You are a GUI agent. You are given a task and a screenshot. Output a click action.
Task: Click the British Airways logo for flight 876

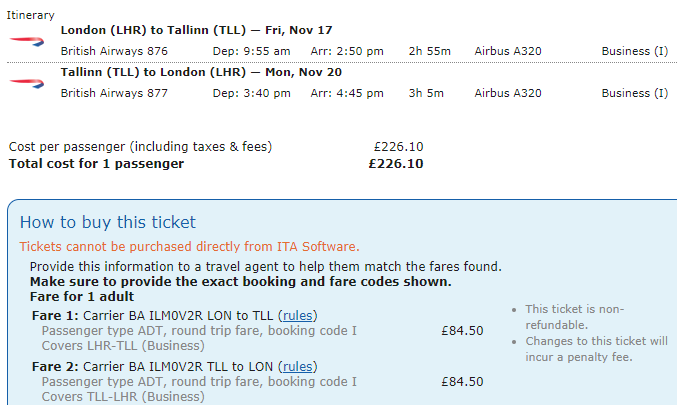pyautogui.click(x=22, y=40)
